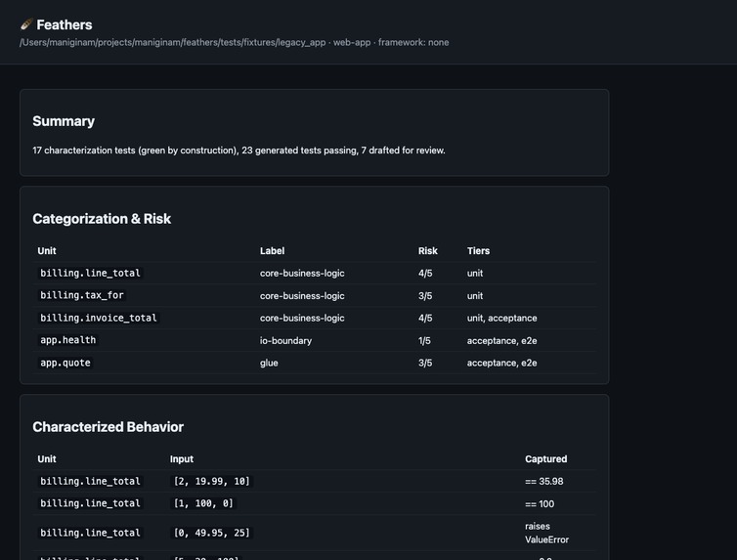Viewport: 737px width, 560px height.
Task: Click the glue label cell
Action: pyautogui.click(x=269, y=363)
